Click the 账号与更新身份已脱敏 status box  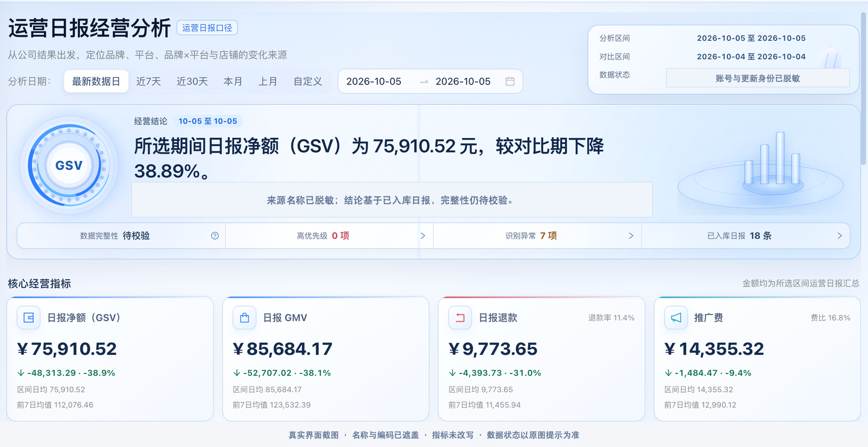pos(758,78)
